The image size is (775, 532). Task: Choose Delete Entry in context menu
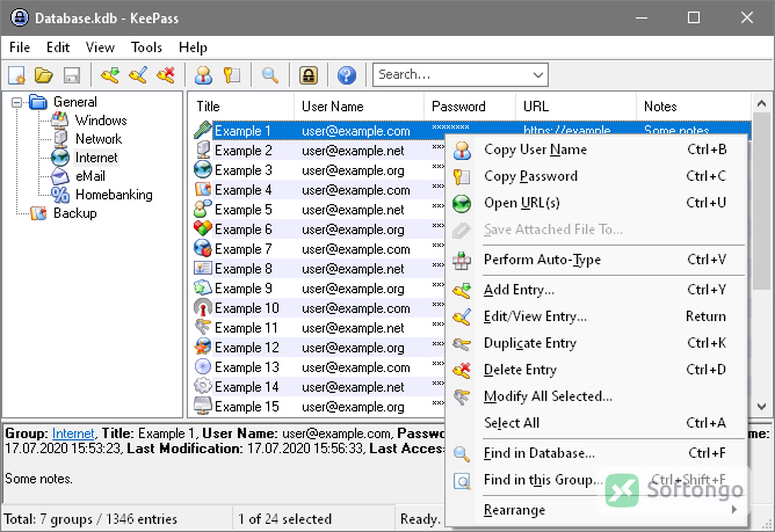pyautogui.click(x=596, y=370)
